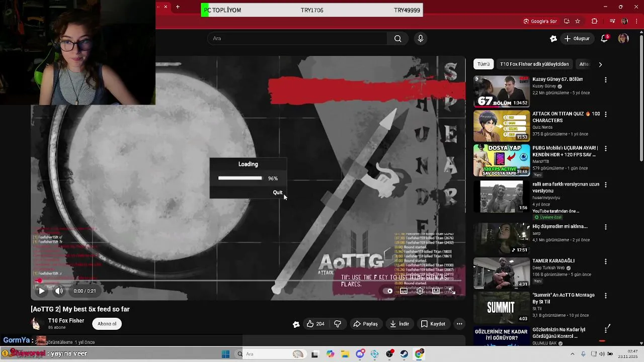The image size is (644, 362).
Task: Open T10 Fox Fisher channel name link
Action: (66, 321)
